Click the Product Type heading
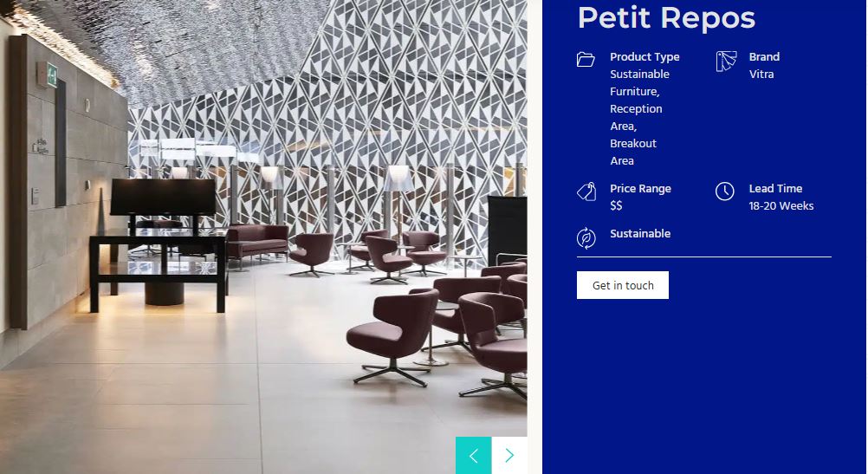This screenshot has width=868, height=474. 645,57
